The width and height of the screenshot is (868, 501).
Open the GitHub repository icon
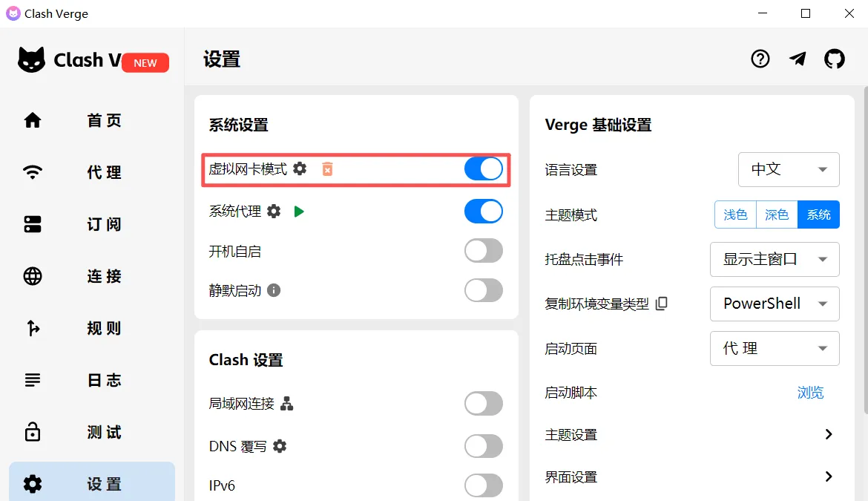click(835, 59)
